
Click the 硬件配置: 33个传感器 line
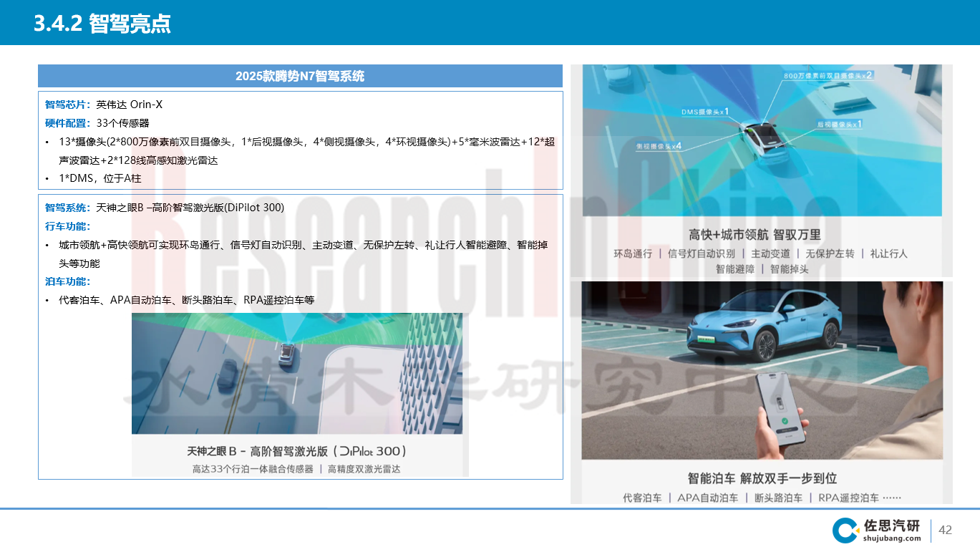pyautogui.click(x=97, y=123)
